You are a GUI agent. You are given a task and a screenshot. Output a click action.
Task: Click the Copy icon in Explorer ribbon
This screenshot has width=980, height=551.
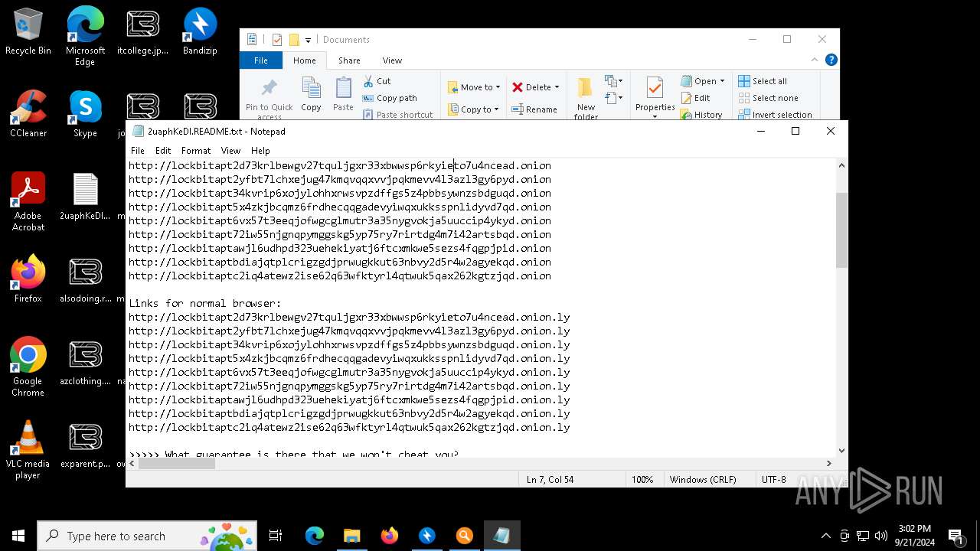pos(311,95)
